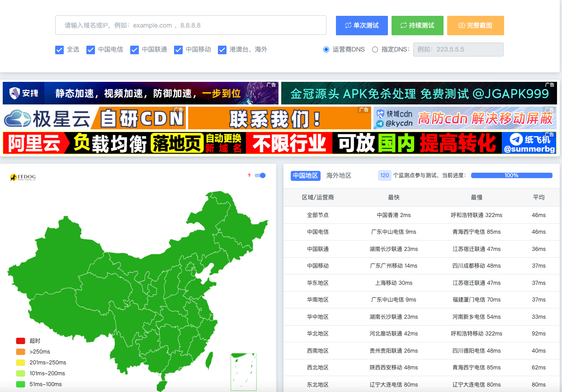Toggle the map display switch
Viewport: 562px width, 392px height.
(x=260, y=175)
